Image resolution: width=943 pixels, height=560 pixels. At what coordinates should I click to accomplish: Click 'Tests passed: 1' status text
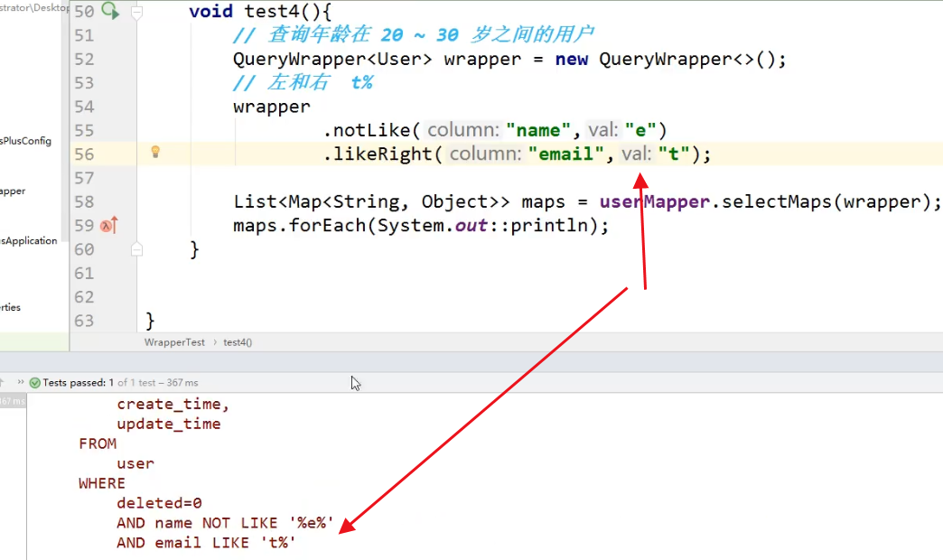coord(79,383)
